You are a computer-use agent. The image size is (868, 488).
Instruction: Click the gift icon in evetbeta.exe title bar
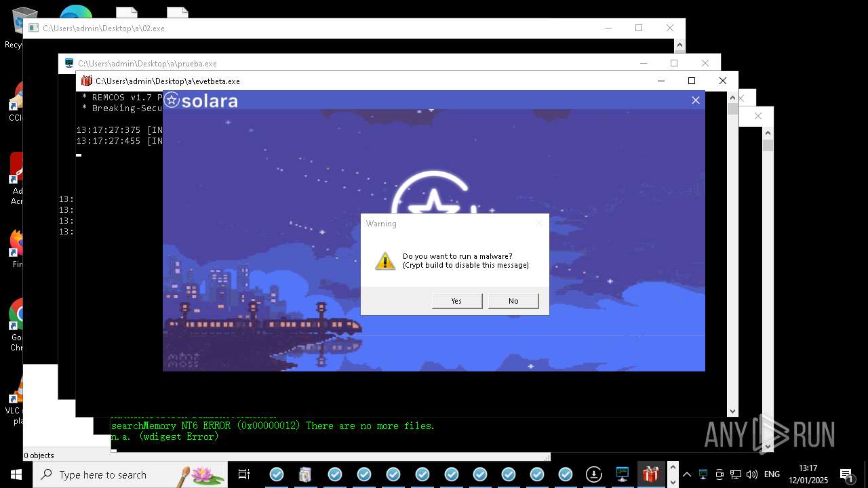coord(86,81)
